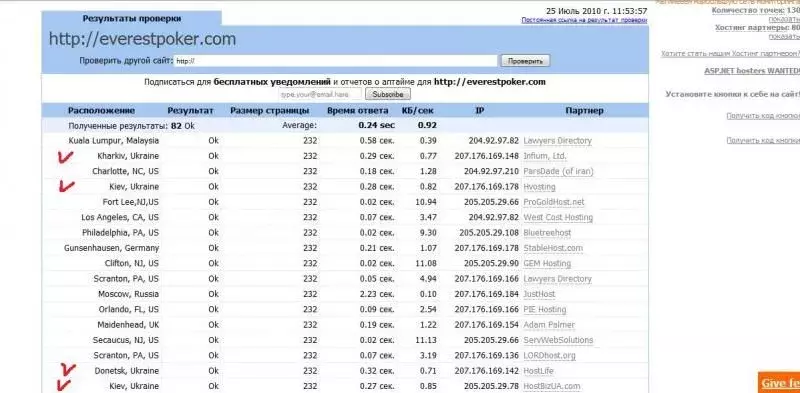800x393 pixels.
Task: Click the Kharkiv, Ukraine location cell
Action: pyautogui.click(x=128, y=156)
